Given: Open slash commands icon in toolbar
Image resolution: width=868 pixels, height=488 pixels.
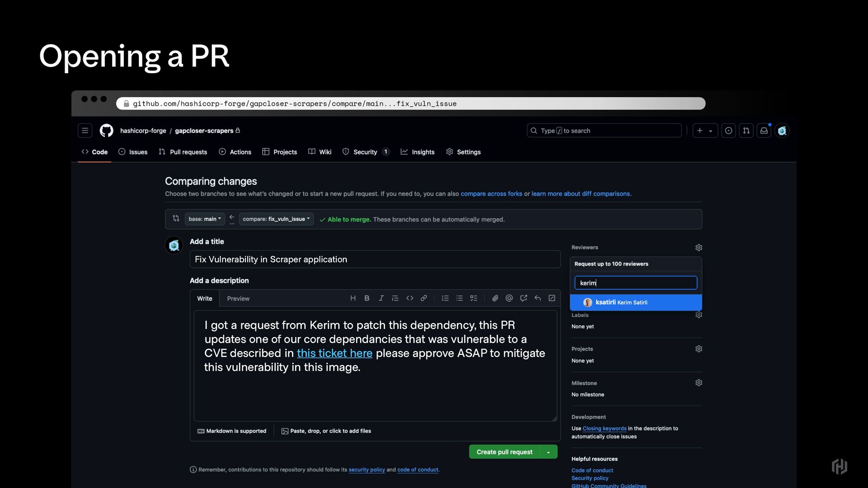Looking at the screenshot, I should click(x=552, y=298).
